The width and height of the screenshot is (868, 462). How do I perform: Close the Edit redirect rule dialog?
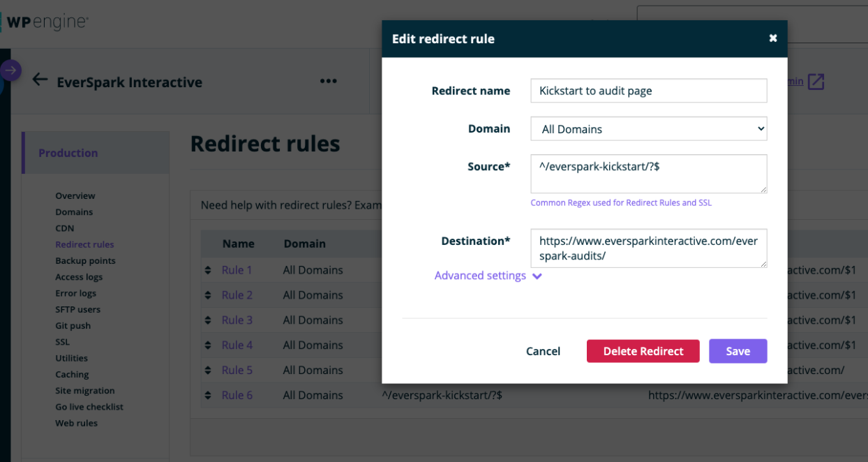click(773, 38)
